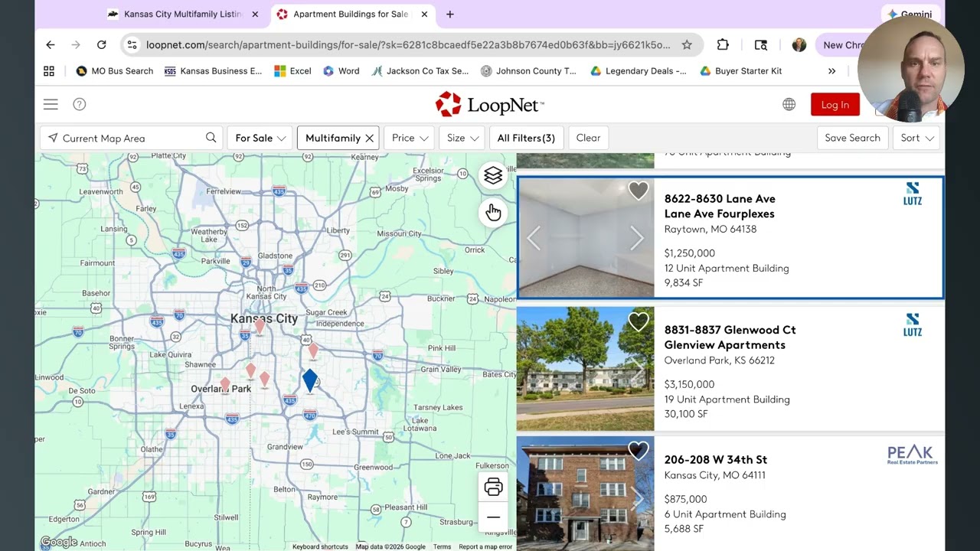Open the language globe icon

pyautogui.click(x=789, y=105)
